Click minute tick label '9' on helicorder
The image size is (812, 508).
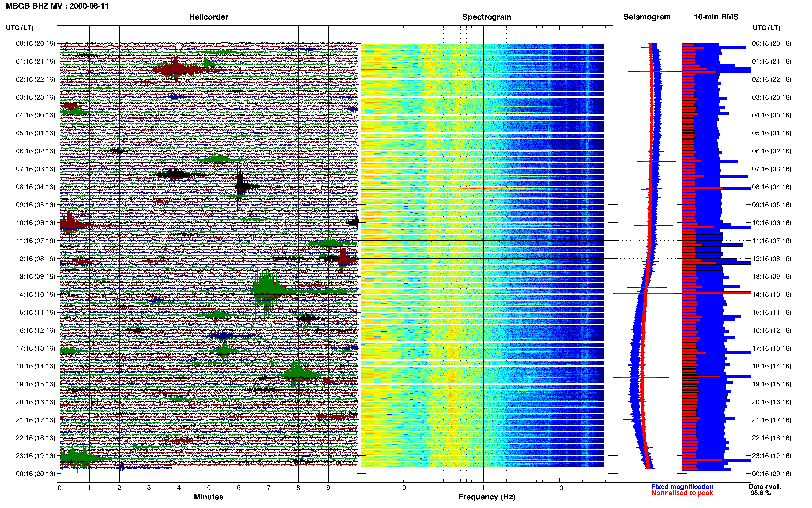328,487
